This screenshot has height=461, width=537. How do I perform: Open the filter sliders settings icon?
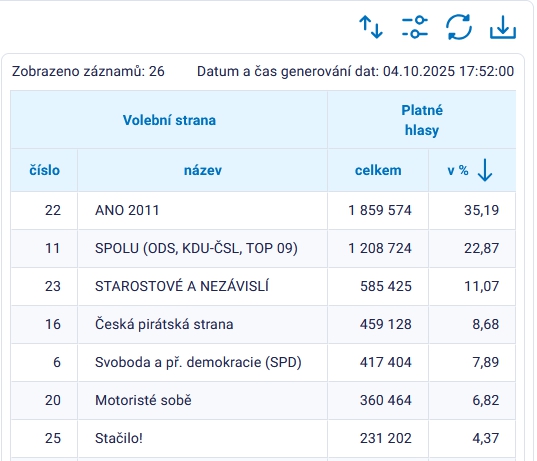415,27
